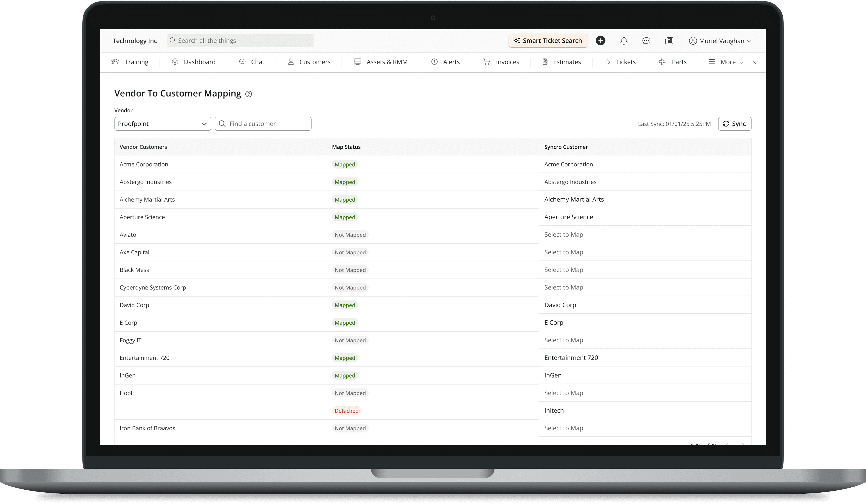Click the news feed icon
Viewport: 866px width, 504px height.
tap(669, 41)
